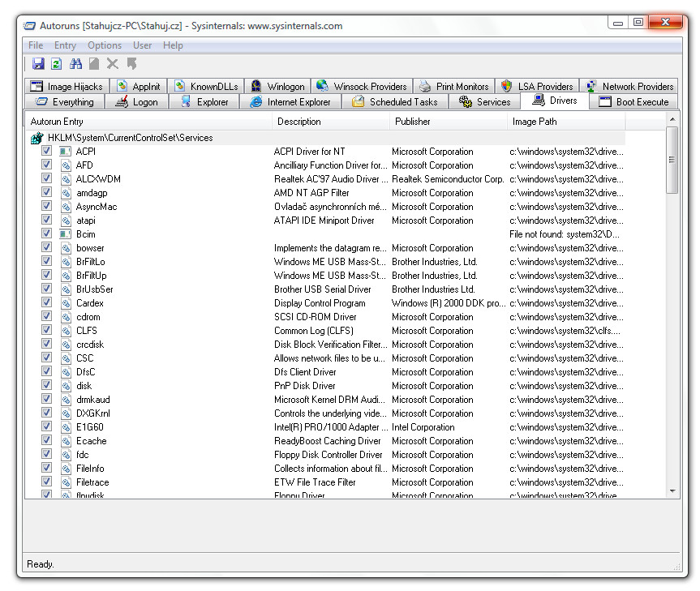Switch to the Image Hijacks tab
The width and height of the screenshot is (700, 591).
(x=67, y=86)
